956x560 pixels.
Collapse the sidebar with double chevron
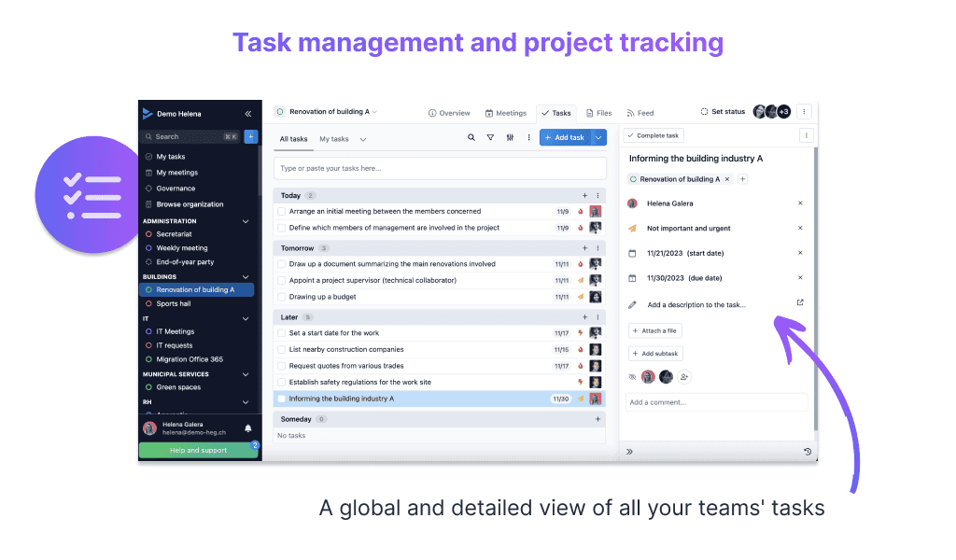click(x=248, y=114)
